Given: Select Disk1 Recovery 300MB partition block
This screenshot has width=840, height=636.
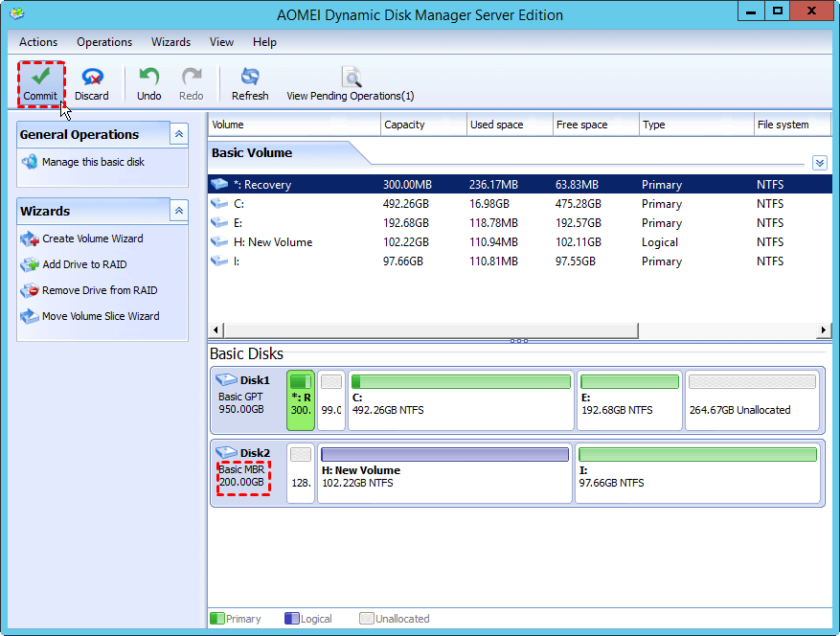Looking at the screenshot, I should tap(301, 400).
